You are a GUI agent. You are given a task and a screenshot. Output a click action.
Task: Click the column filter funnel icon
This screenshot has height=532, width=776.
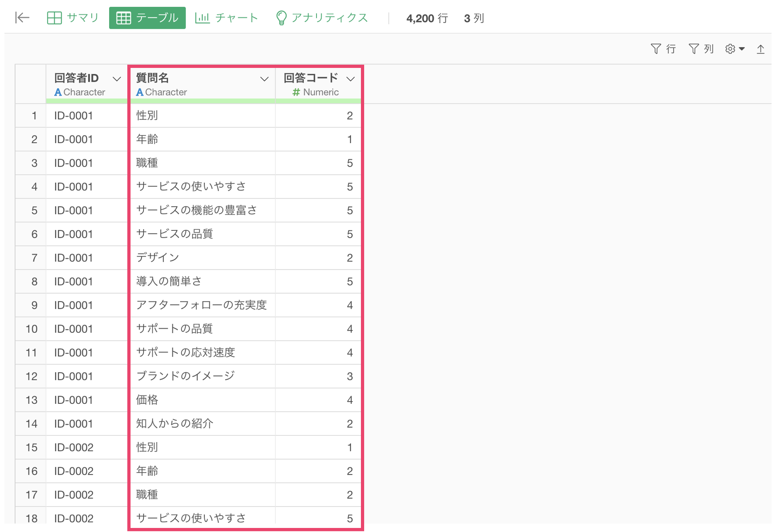pos(694,49)
